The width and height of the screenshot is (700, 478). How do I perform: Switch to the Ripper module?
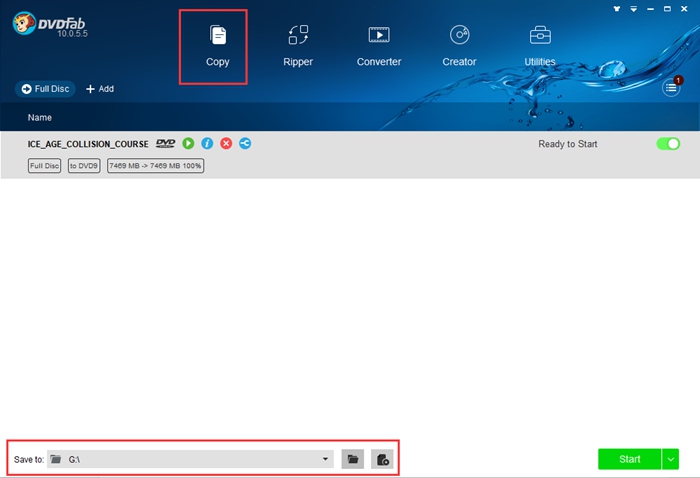(x=298, y=46)
